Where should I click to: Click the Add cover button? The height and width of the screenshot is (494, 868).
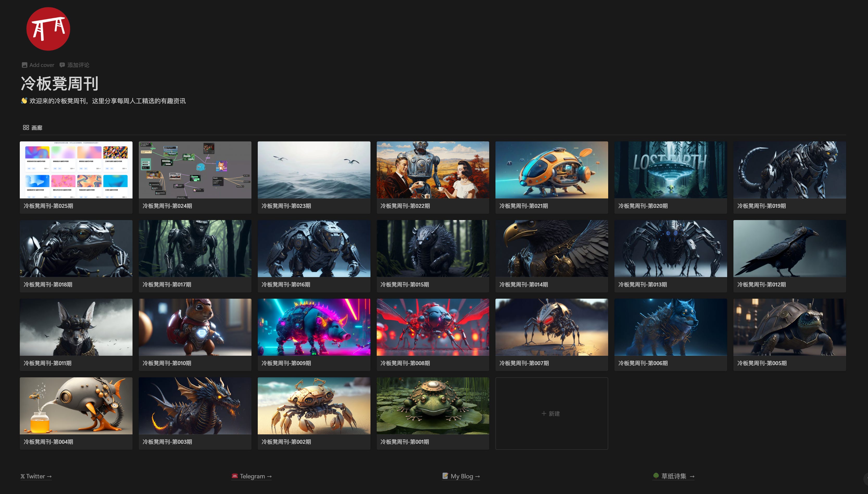coord(38,65)
